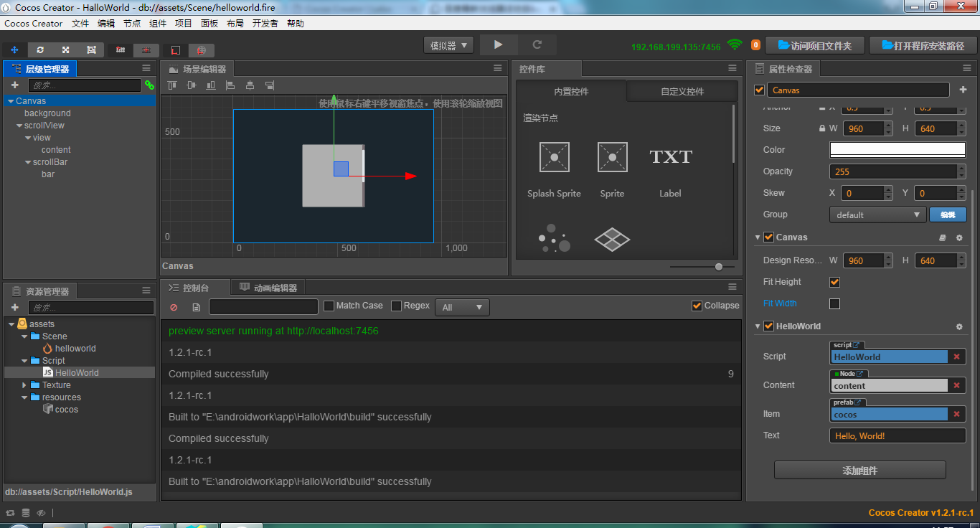Start the preview with play button
This screenshot has width=980, height=528.
(x=498, y=44)
